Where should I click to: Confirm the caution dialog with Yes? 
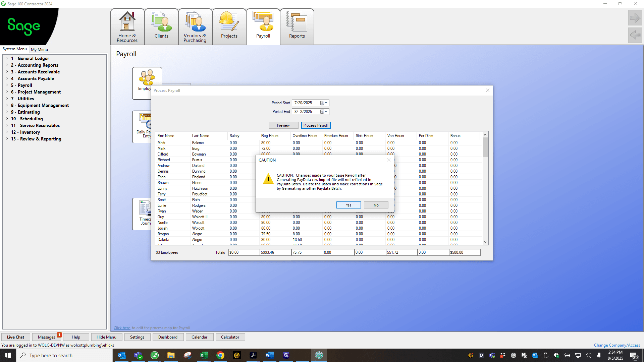(x=348, y=205)
